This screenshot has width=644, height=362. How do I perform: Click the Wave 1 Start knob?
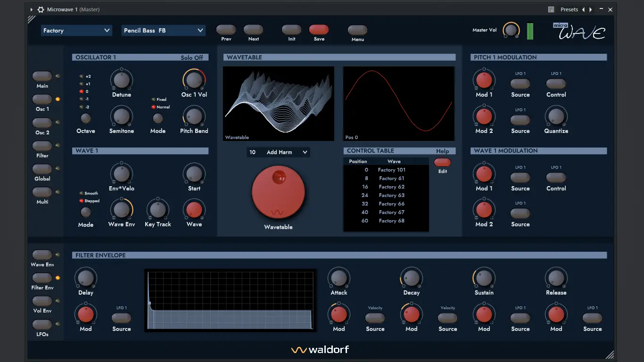click(194, 173)
